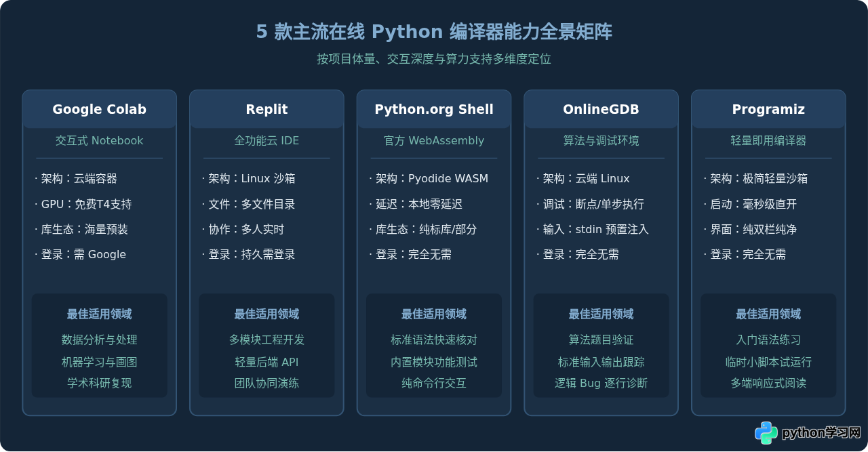Click the 架构：Linux 沙箱 line

pos(249,179)
